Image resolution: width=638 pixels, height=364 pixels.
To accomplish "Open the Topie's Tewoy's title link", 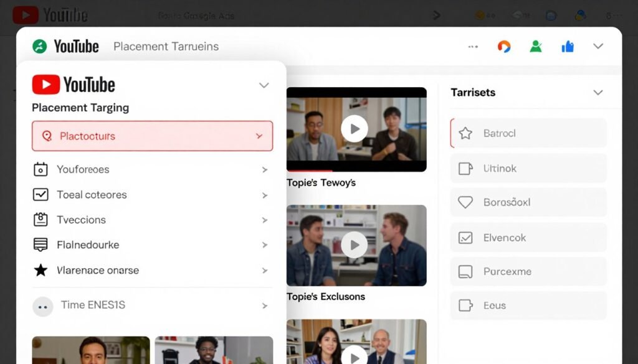I will [x=321, y=183].
